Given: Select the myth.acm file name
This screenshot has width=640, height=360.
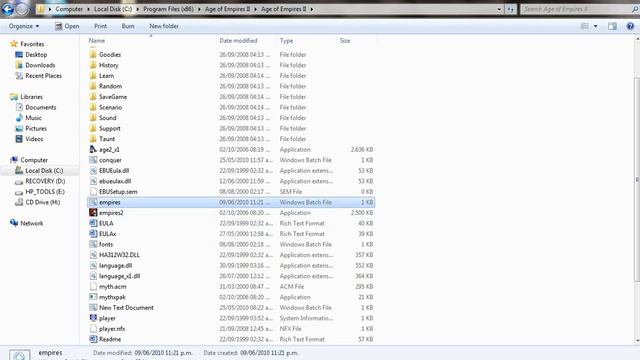Looking at the screenshot, I should click(x=113, y=287).
